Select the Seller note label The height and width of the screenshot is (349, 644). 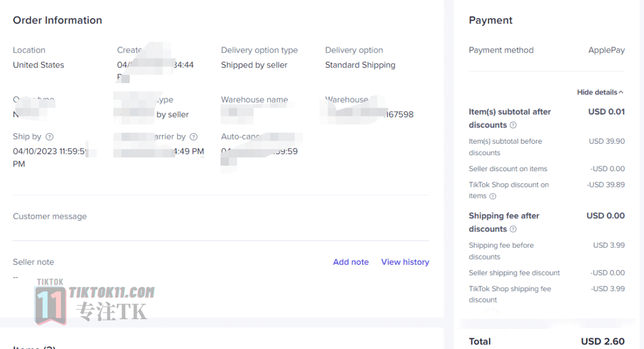[33, 262]
